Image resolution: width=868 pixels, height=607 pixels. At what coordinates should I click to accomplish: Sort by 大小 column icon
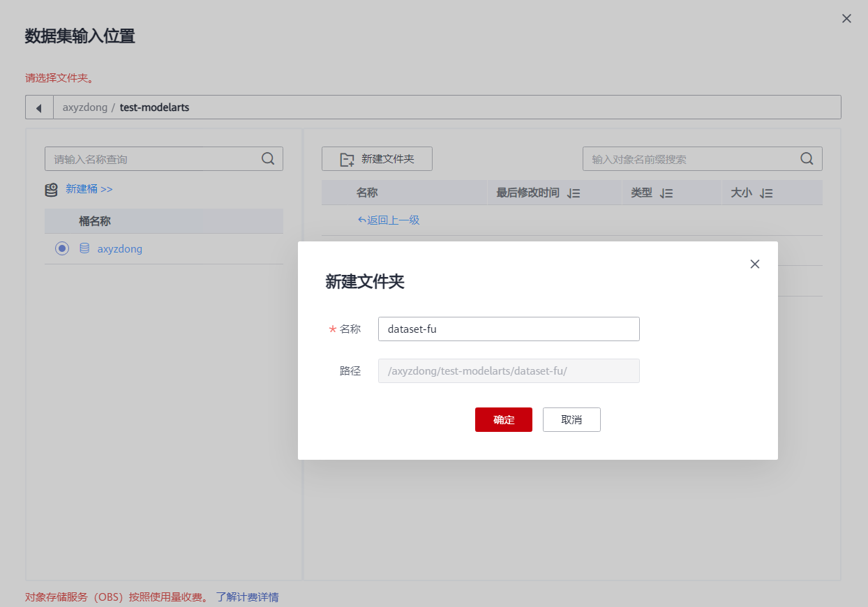point(766,193)
